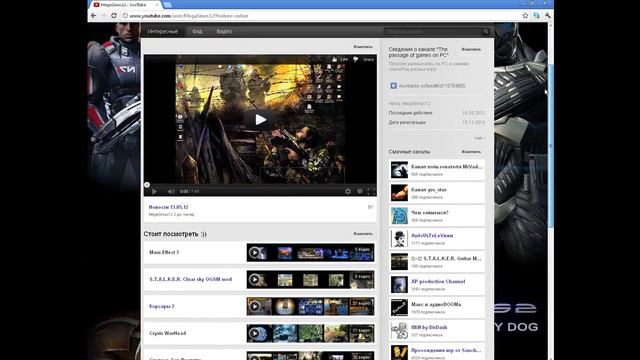The width and height of the screenshot is (640, 360).
Task: Play all on the Crysis WarHead playlist strip
Action: [254, 333]
